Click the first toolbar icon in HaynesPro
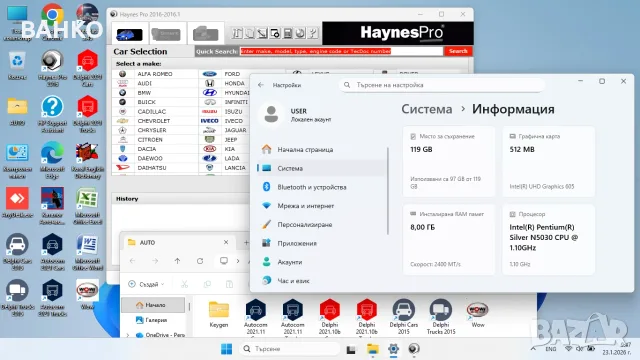This screenshot has height=360, width=640. pyautogui.click(x=237, y=33)
